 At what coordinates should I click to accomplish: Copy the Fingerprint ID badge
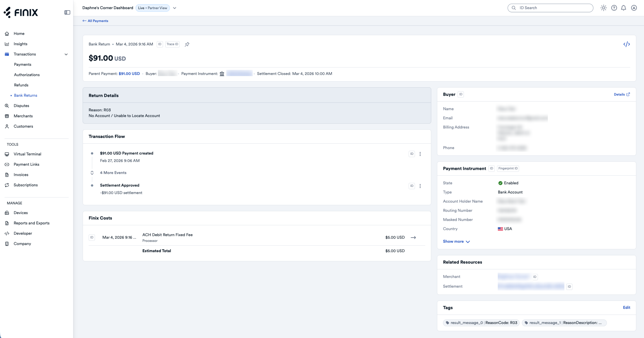508,168
